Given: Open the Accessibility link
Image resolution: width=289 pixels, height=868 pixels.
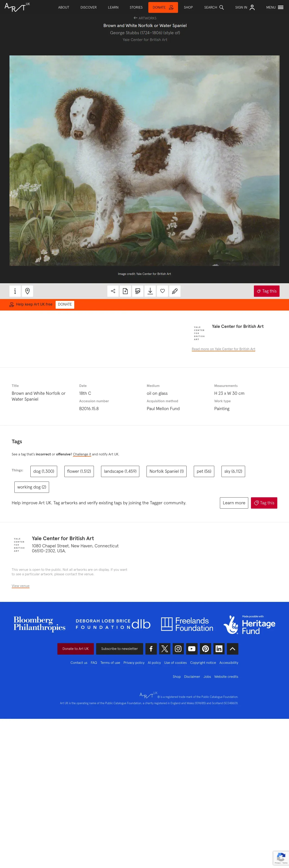Looking at the screenshot, I should 229,663.
